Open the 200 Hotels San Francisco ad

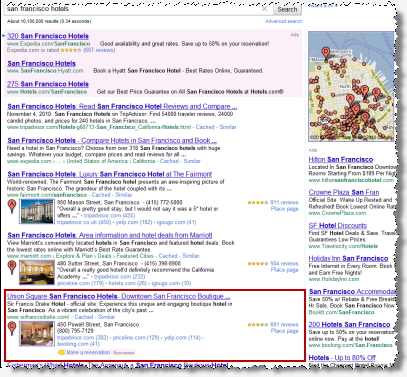point(349,324)
